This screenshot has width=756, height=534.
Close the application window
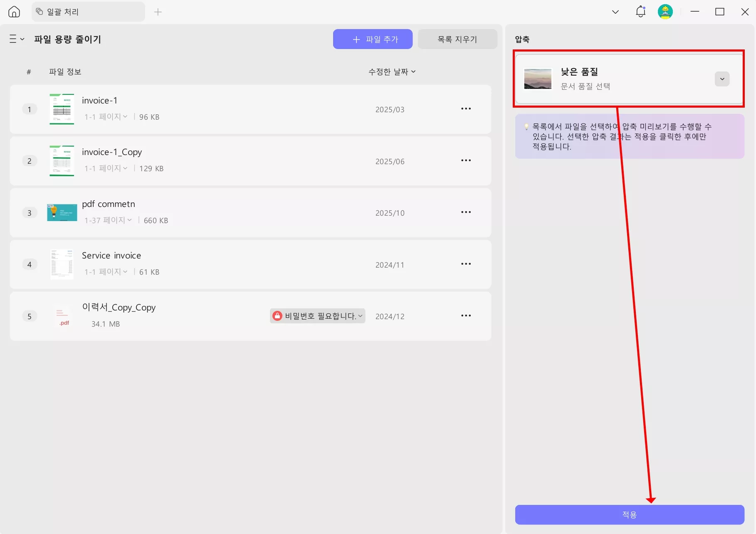(745, 12)
